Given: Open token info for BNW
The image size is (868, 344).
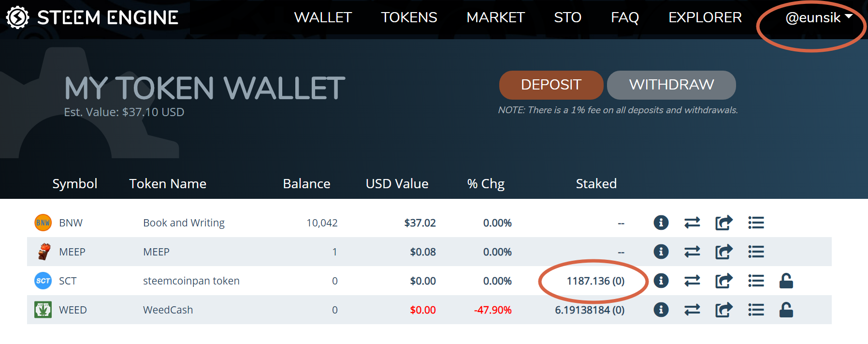Looking at the screenshot, I should 661,223.
